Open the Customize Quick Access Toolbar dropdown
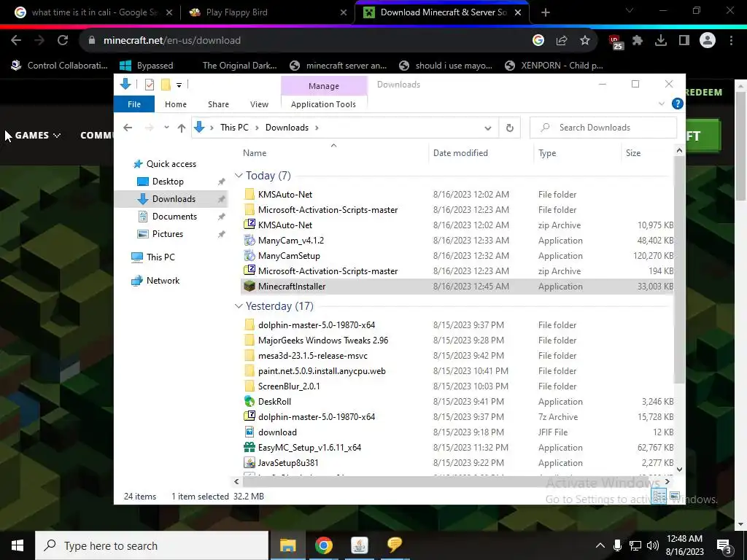 (x=179, y=85)
